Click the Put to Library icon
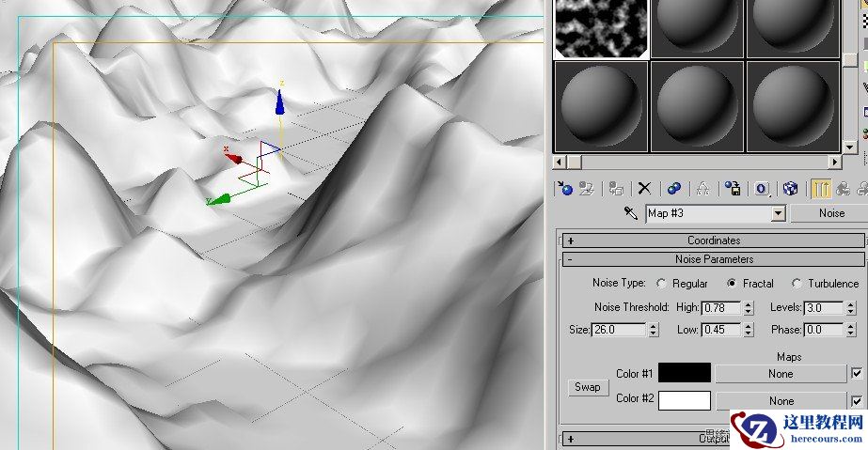The image size is (868, 450). click(733, 189)
